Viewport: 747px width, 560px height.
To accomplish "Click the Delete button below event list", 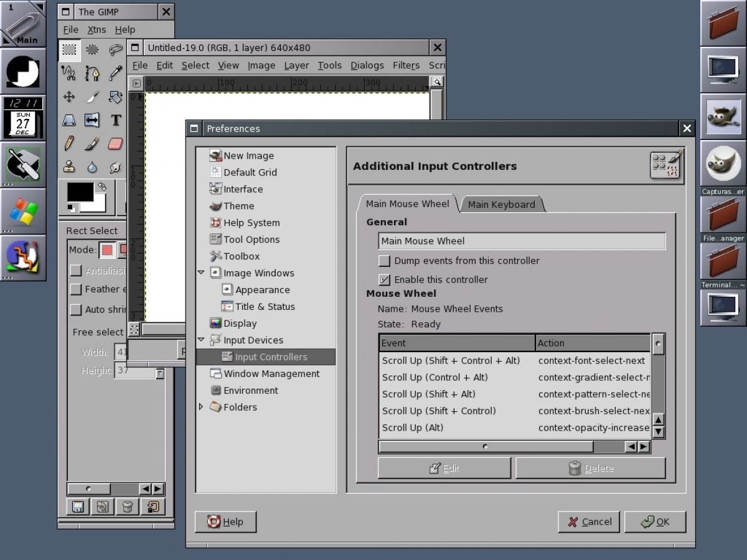I will click(x=591, y=468).
